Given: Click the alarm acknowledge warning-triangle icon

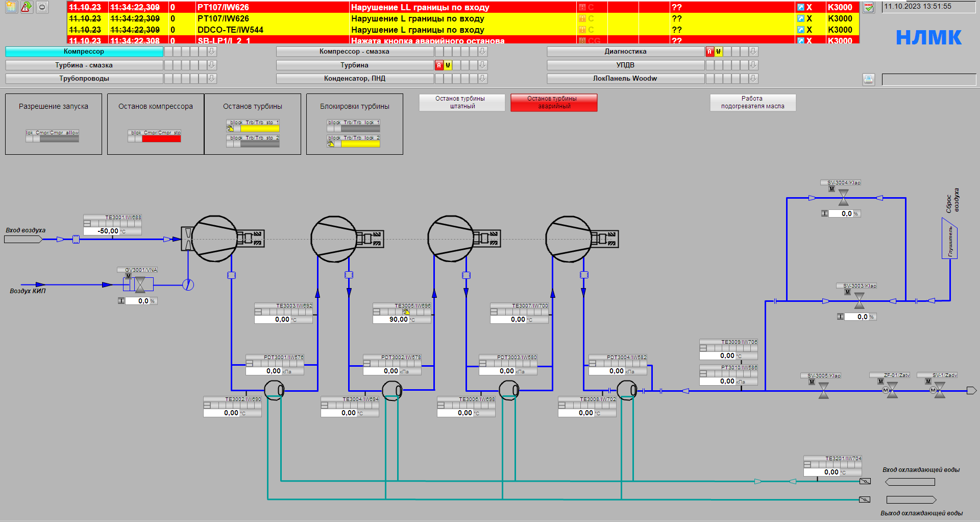Looking at the screenshot, I should click(27, 7).
